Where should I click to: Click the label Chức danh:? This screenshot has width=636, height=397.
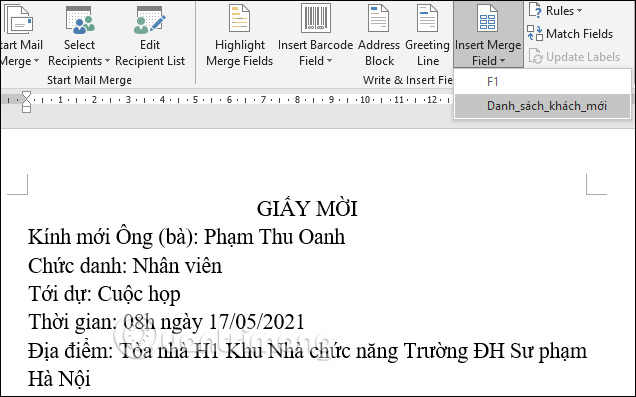pos(78,266)
